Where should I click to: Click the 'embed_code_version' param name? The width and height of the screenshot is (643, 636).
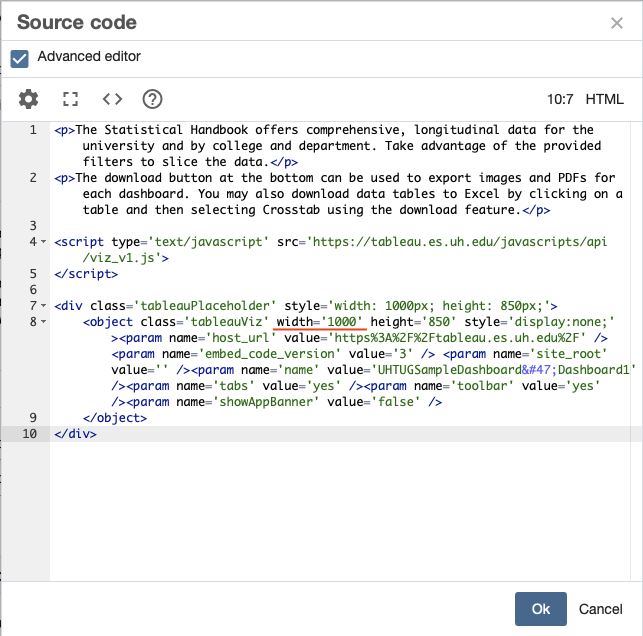point(269,354)
